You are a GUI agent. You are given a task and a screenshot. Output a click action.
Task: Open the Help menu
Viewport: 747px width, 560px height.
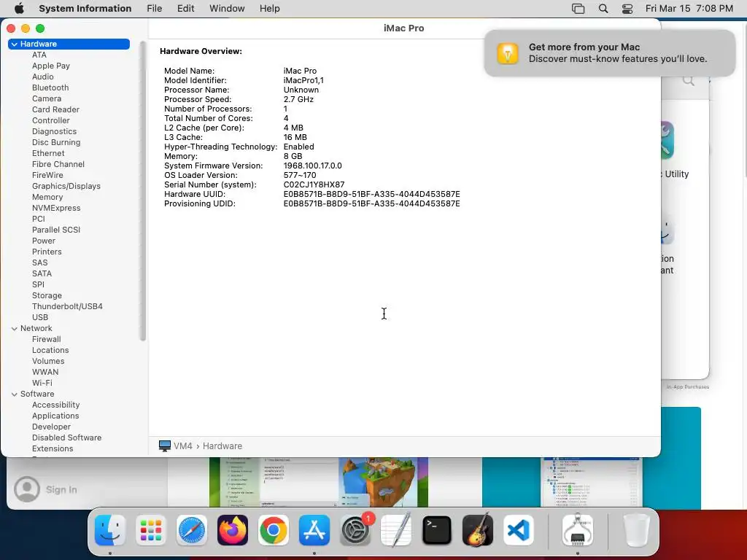(270, 9)
